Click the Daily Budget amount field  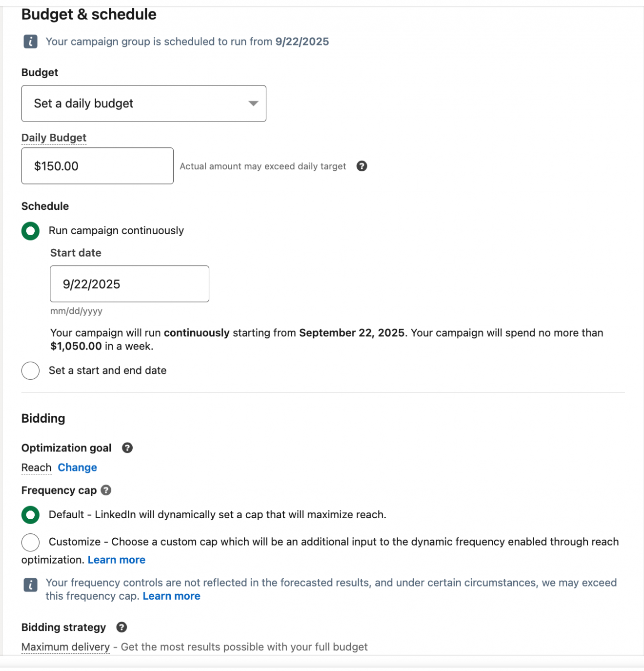tap(97, 166)
